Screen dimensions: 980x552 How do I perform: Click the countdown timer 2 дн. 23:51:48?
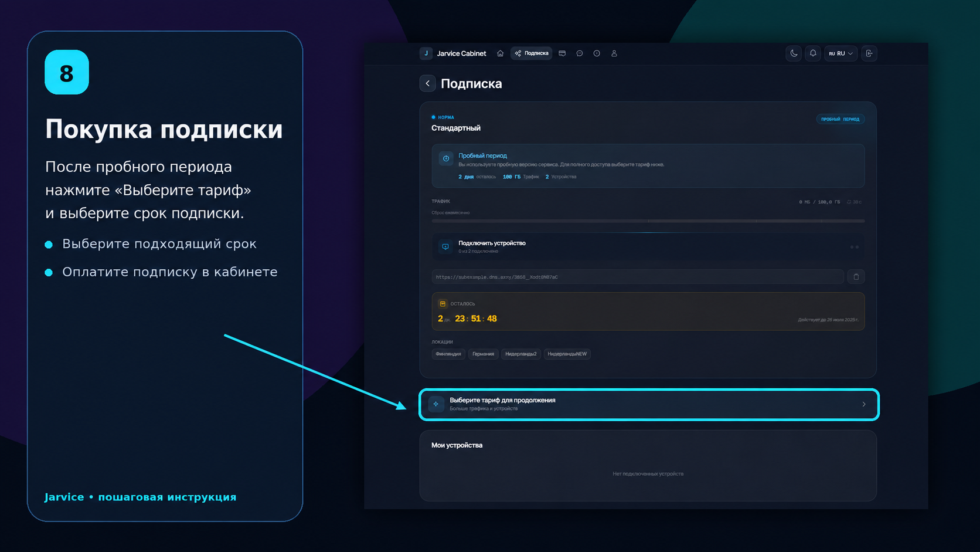pyautogui.click(x=467, y=319)
